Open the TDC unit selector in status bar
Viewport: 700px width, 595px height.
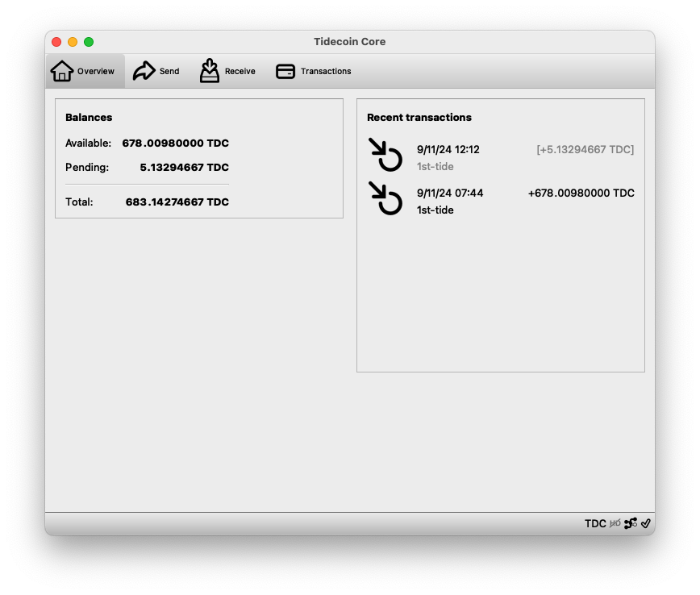tap(595, 523)
